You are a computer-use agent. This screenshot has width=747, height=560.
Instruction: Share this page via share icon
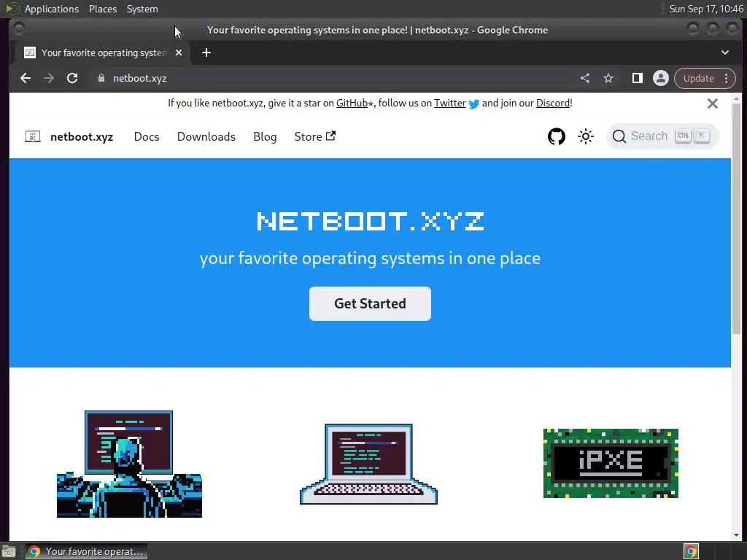tap(585, 78)
